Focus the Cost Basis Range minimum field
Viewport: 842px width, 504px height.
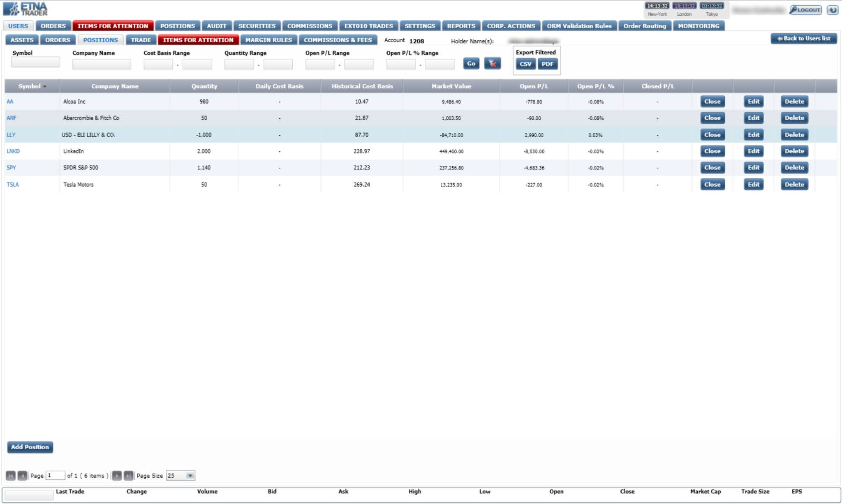tap(158, 65)
